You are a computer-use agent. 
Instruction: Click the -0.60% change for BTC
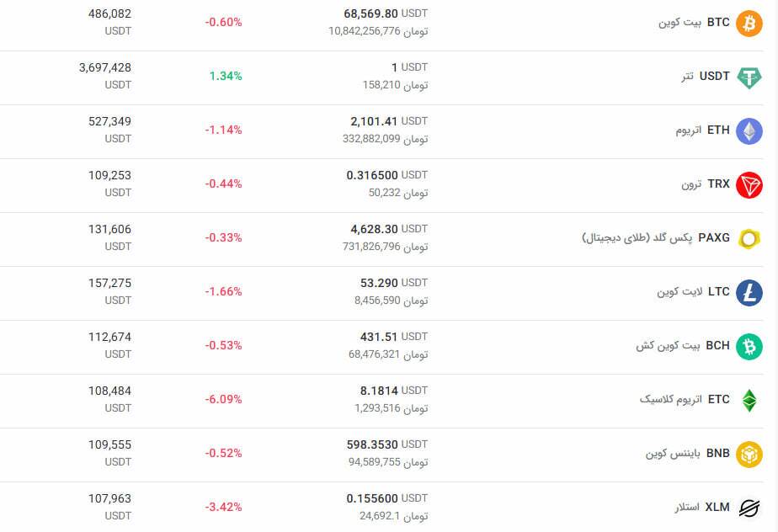click(223, 22)
